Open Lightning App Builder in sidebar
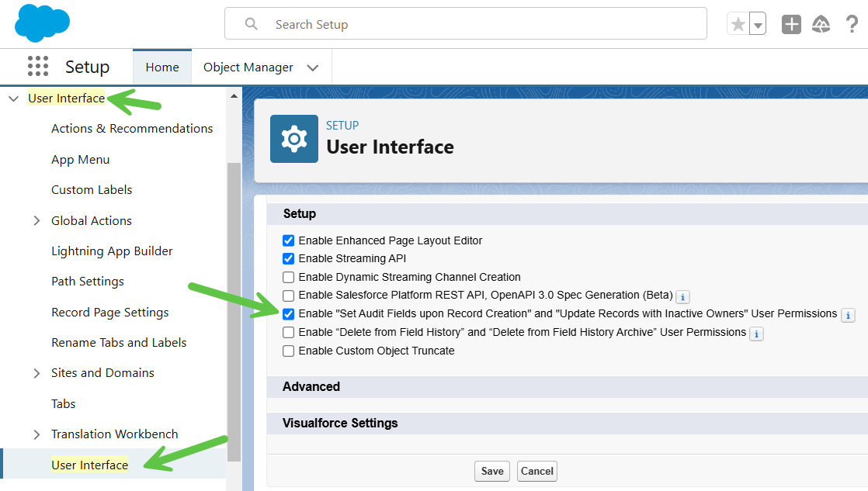This screenshot has height=491, width=868. pos(112,251)
